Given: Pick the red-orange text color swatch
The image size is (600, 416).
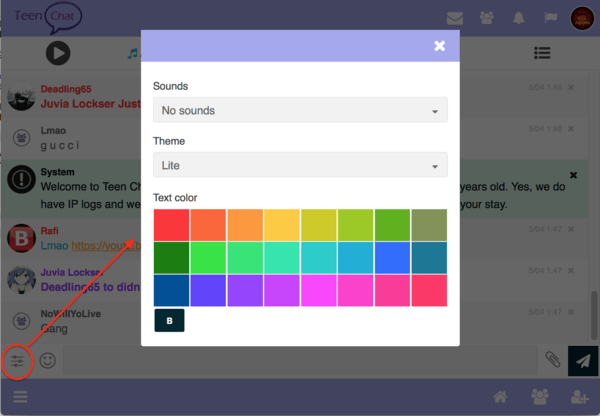Looking at the screenshot, I should click(x=208, y=225).
